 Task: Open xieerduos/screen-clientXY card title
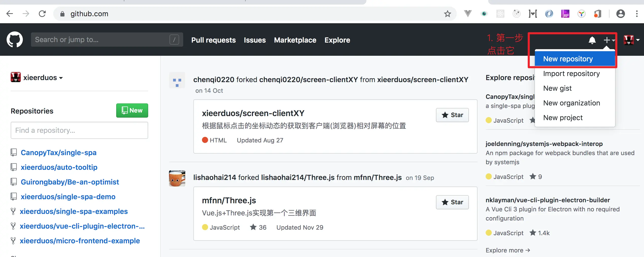coord(253,113)
